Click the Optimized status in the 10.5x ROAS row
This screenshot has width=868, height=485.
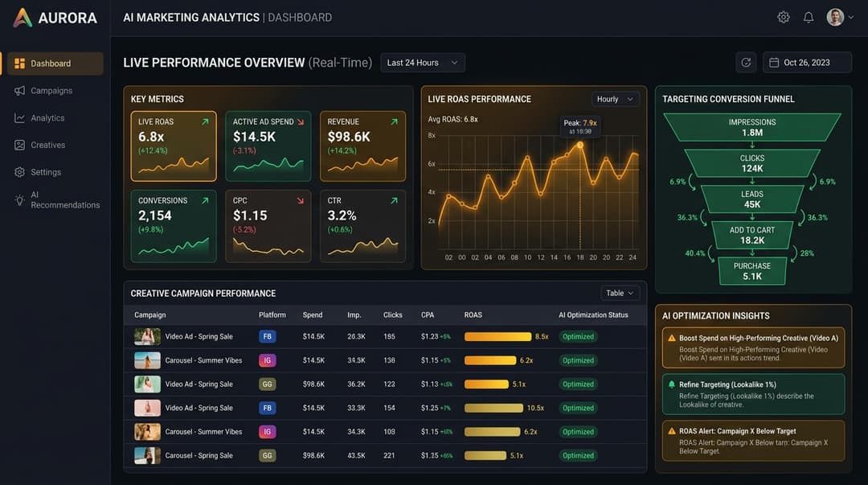coord(578,408)
